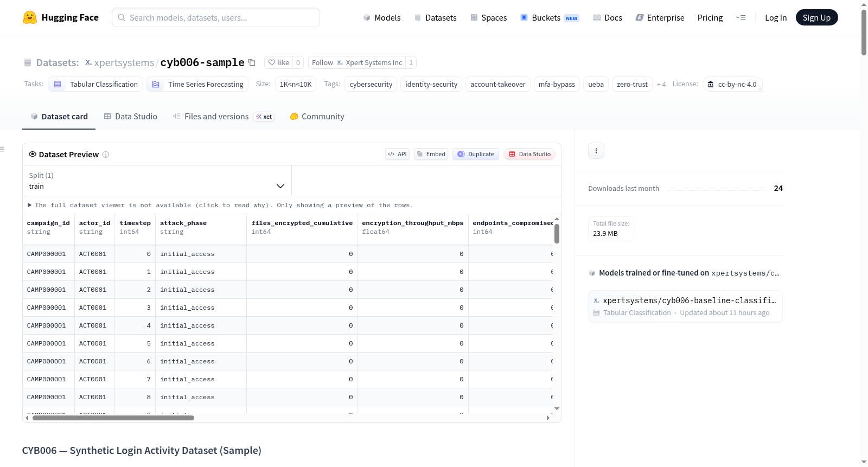The height and width of the screenshot is (467, 868).
Task: Click the Duplicate button
Action: (476, 154)
